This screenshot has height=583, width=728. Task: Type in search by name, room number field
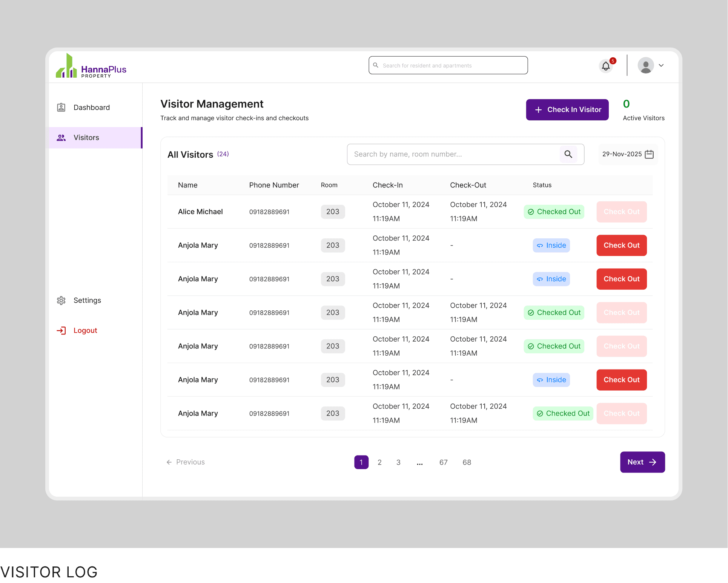[x=453, y=154]
